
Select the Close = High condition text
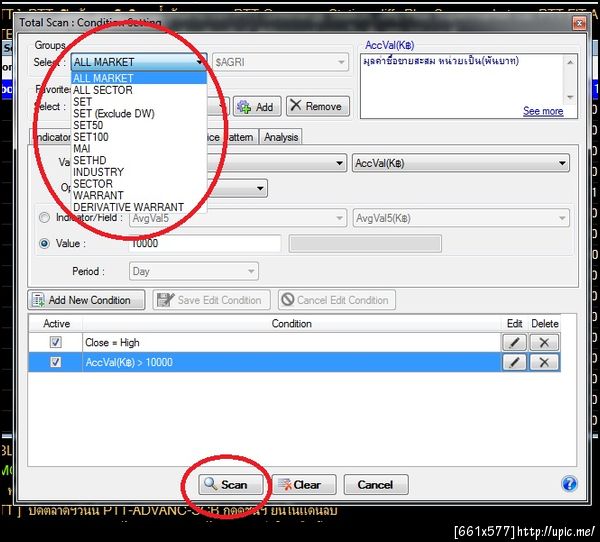point(112,343)
